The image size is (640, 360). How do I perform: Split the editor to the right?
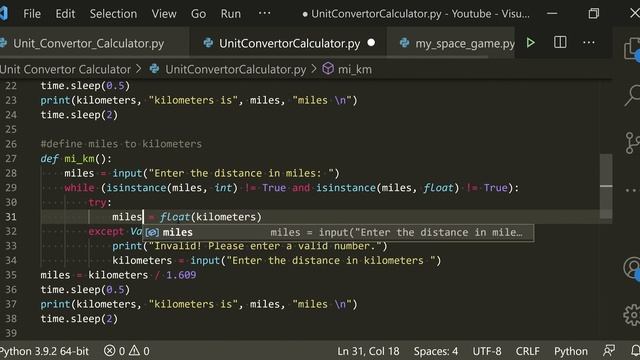560,42
